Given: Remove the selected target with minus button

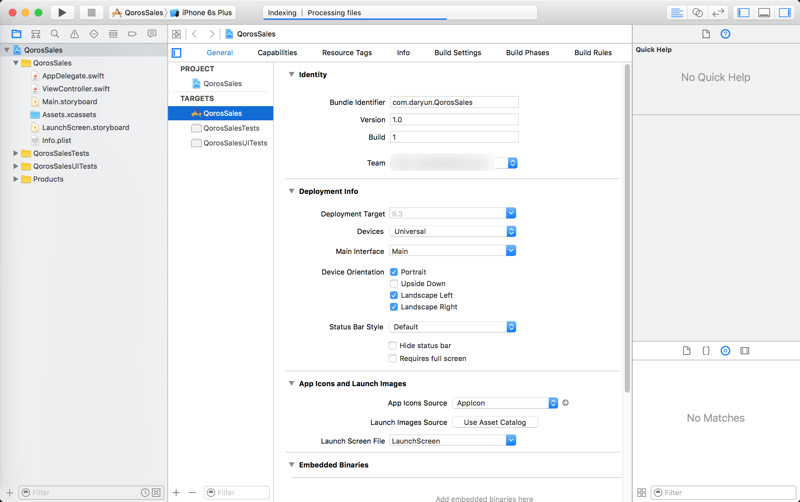Looking at the screenshot, I should [x=192, y=492].
